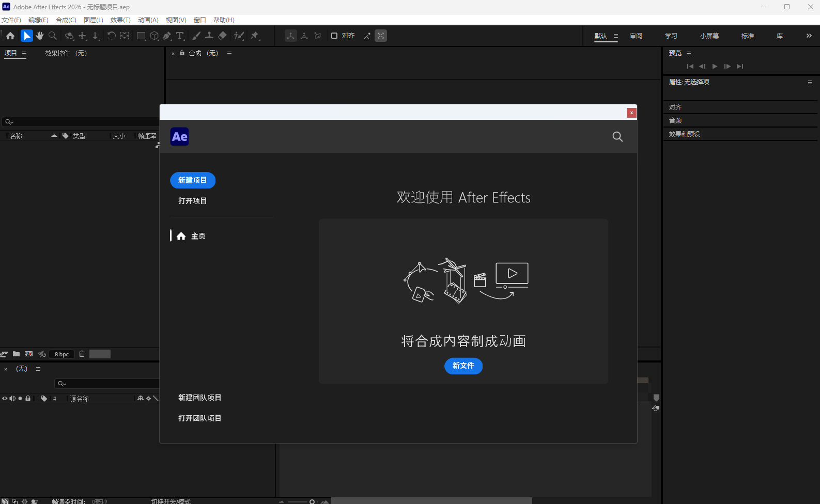820x504 pixels.
Task: Click 打开团队项目 link
Action: click(200, 418)
